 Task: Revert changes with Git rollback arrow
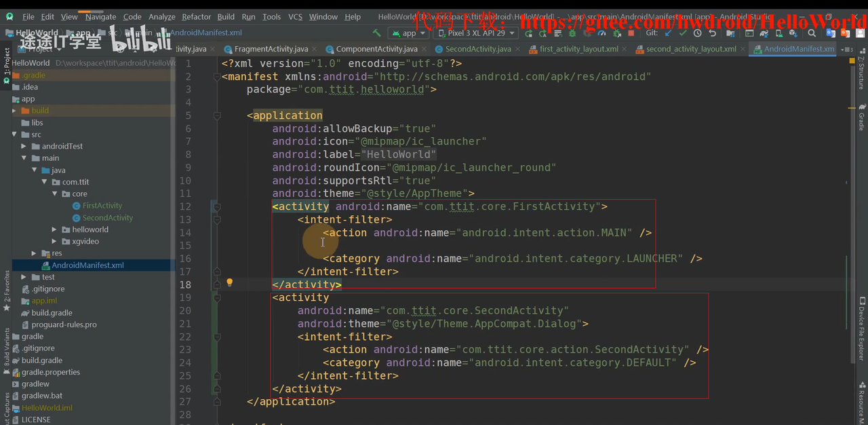(712, 33)
